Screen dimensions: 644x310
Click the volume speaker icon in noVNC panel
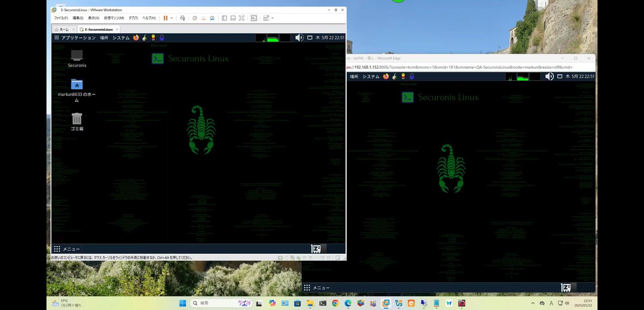(x=550, y=77)
